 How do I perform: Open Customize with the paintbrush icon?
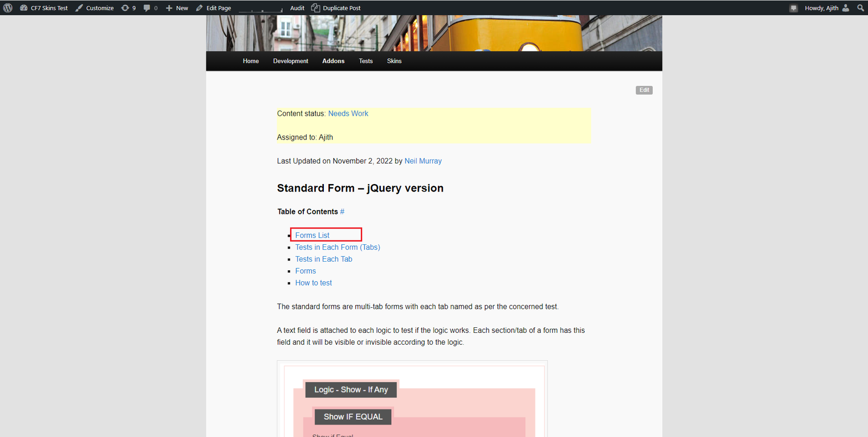pyautogui.click(x=94, y=8)
